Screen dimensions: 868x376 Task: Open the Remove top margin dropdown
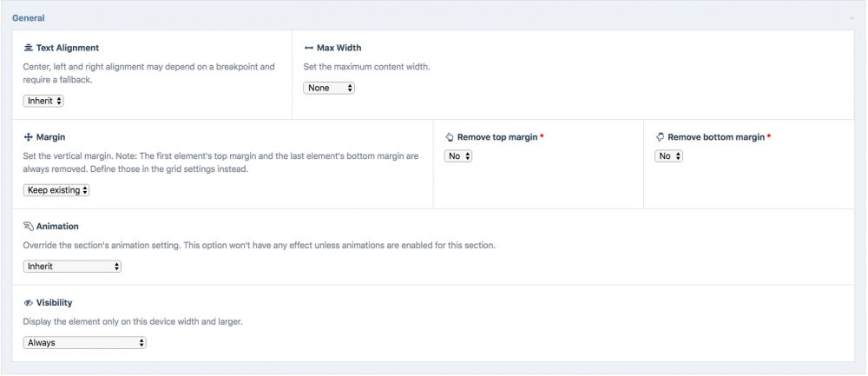pos(458,156)
